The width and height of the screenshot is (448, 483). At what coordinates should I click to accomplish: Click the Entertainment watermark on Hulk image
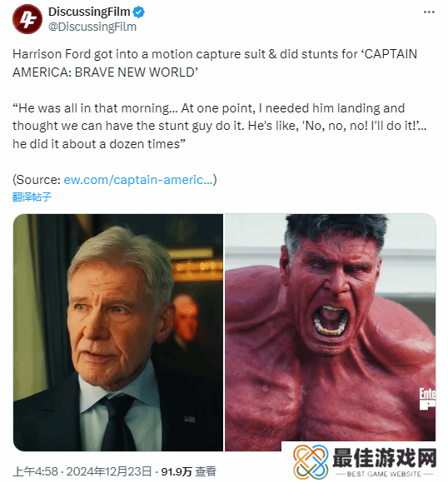pos(428,399)
